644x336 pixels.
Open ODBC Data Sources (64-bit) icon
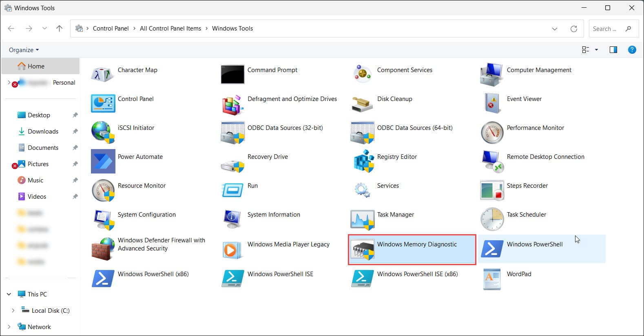point(362,132)
